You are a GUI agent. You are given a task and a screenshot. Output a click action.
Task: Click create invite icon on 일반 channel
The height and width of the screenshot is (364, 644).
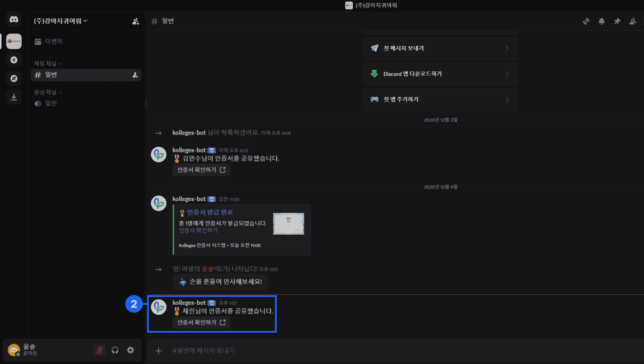tap(135, 75)
